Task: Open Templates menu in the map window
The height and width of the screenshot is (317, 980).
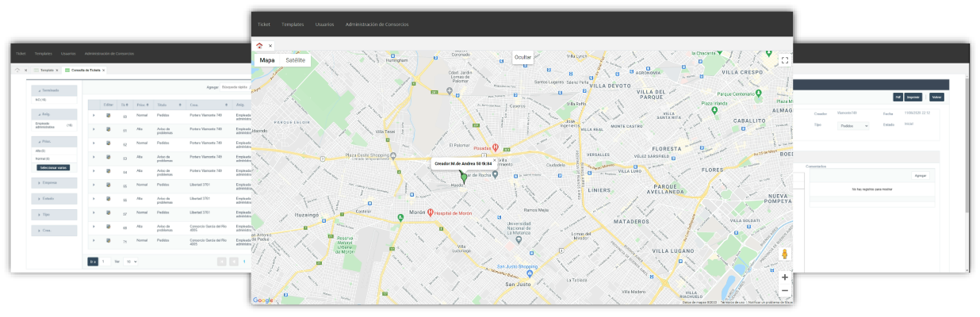Action: point(293,25)
